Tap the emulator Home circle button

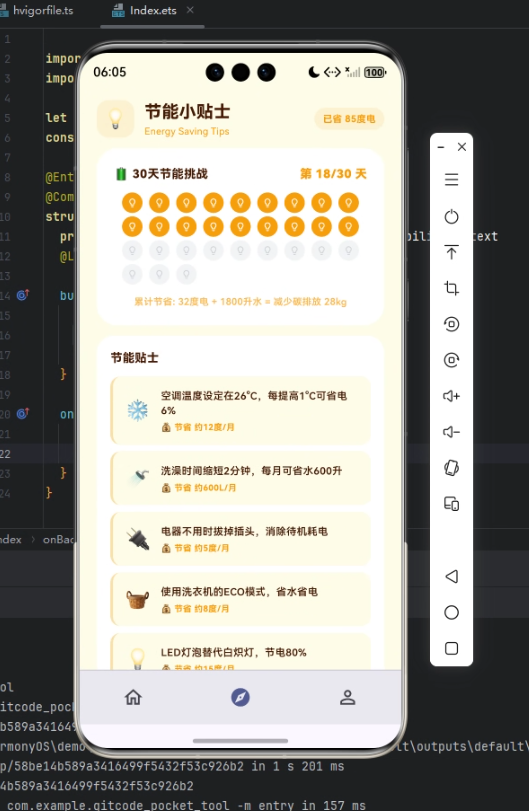point(451,612)
